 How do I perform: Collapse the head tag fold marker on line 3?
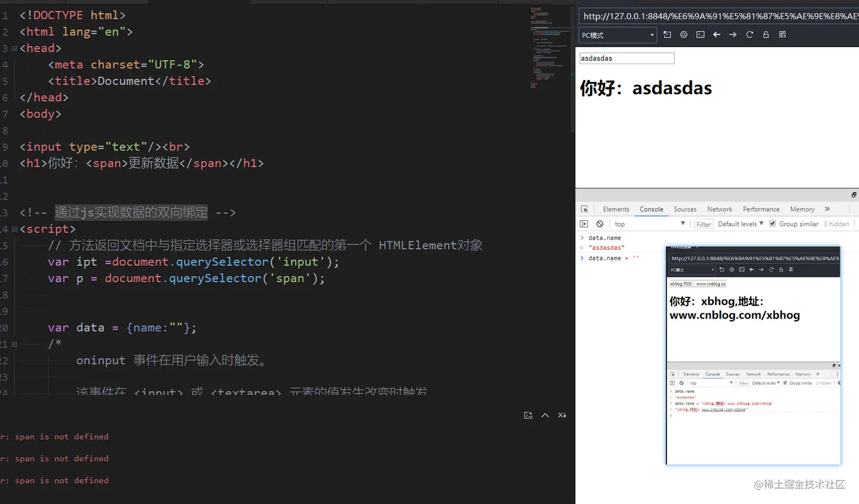click(15, 49)
